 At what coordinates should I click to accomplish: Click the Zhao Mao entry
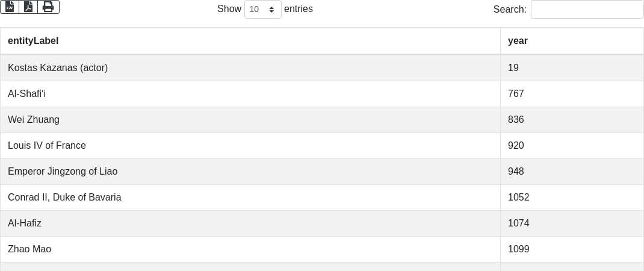tap(29, 249)
